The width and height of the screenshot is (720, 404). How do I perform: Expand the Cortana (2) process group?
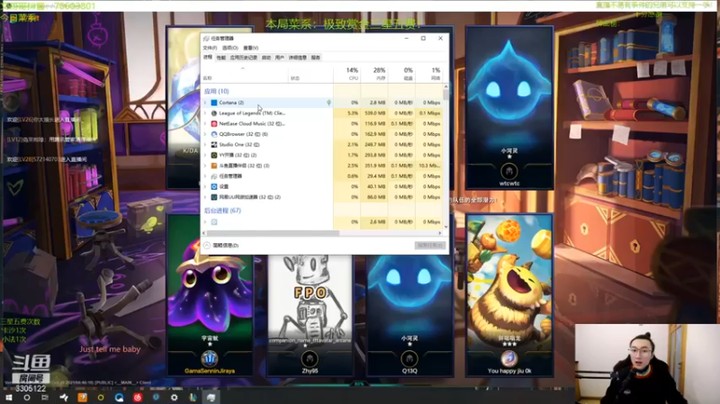(205, 103)
